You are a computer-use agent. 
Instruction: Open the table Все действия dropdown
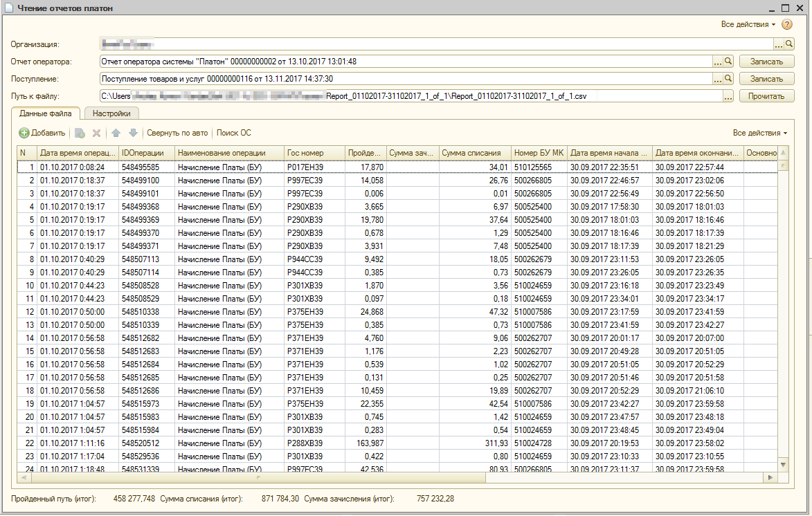click(759, 133)
